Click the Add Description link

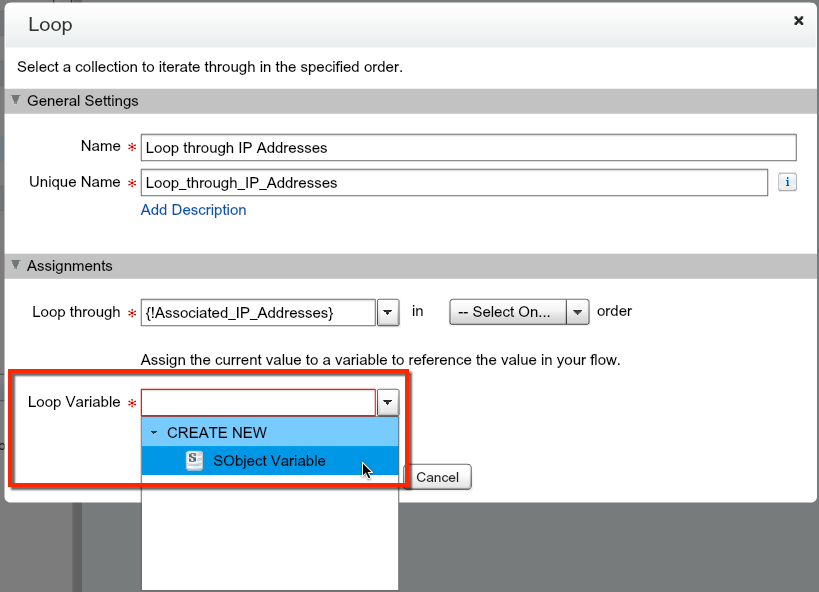click(193, 210)
